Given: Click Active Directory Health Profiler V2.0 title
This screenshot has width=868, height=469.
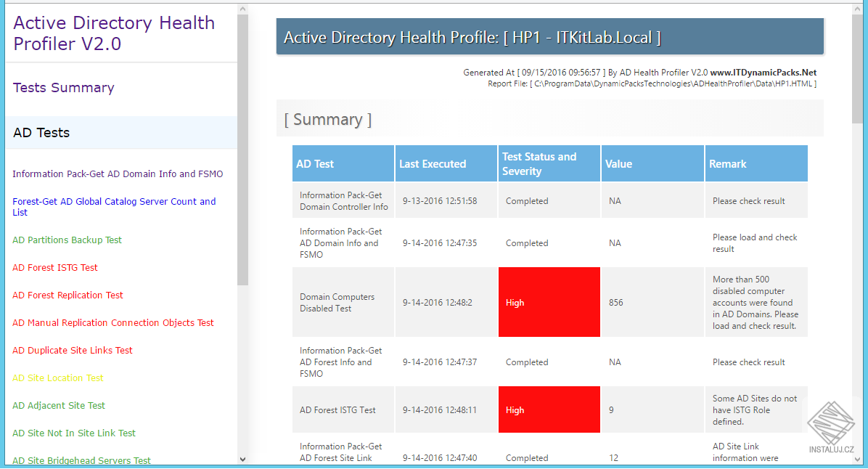Looking at the screenshot, I should point(114,33).
